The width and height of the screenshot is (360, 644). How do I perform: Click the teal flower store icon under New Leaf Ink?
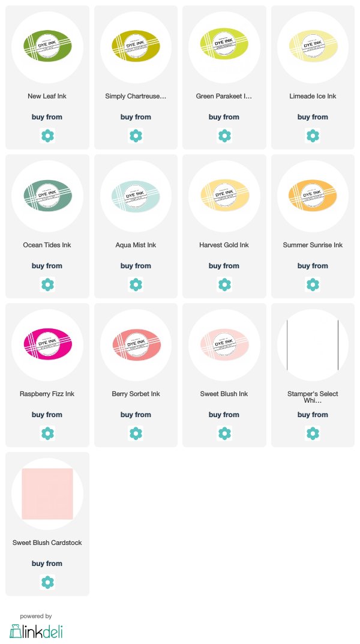coord(47,136)
